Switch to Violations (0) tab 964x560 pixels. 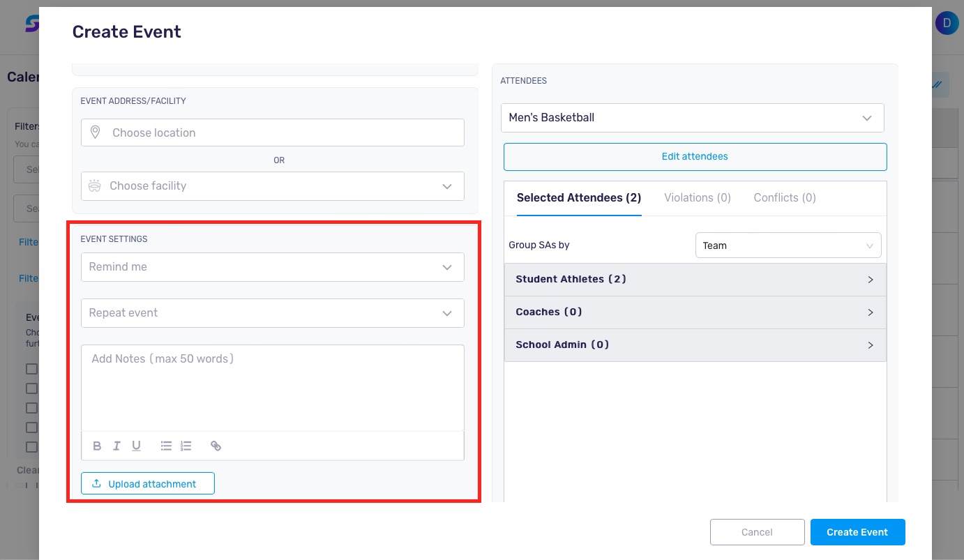coord(698,198)
